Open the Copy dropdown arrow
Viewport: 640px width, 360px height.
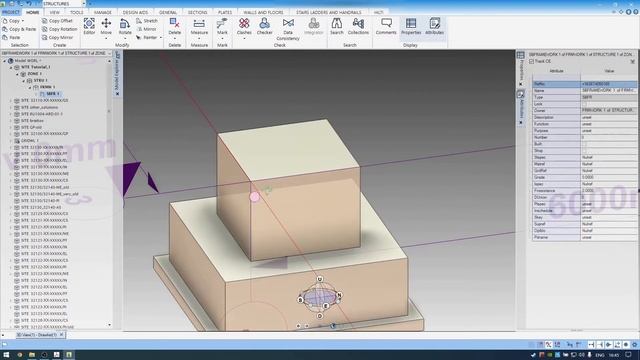22,20
